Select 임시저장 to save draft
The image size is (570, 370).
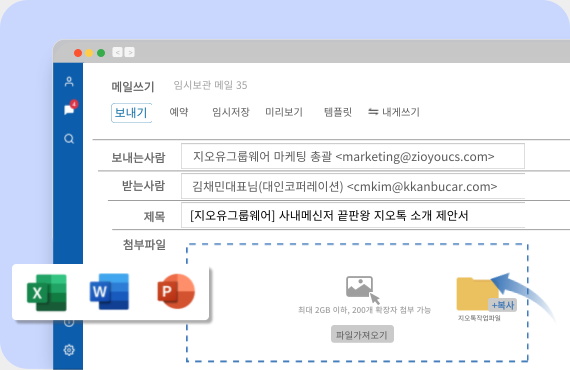[231, 112]
